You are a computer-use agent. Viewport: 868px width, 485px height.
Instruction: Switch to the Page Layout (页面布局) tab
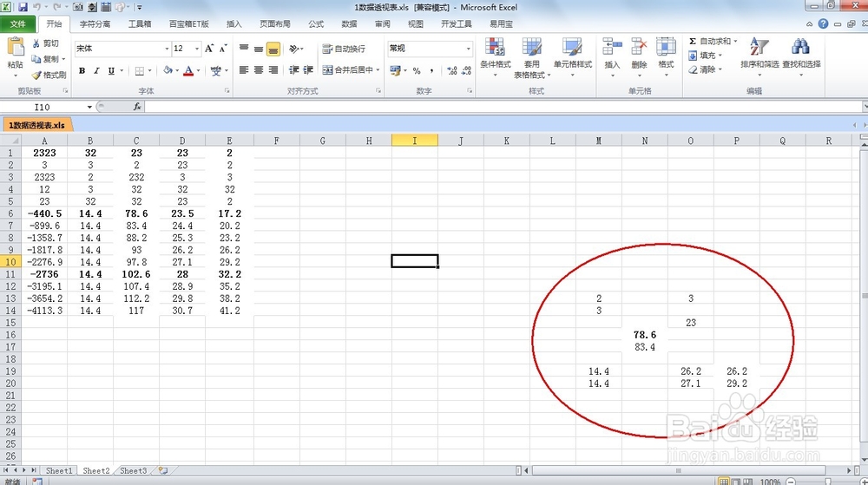(274, 23)
